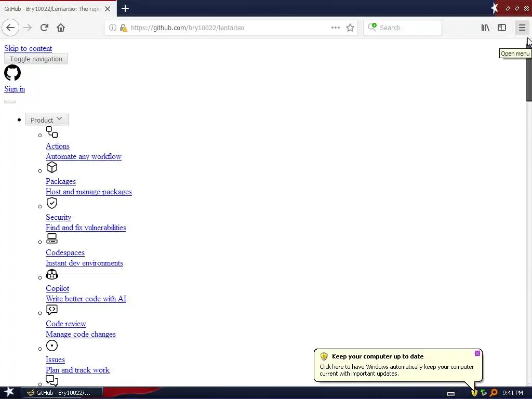Open the Start star button
532x399 pixels.
point(9,392)
